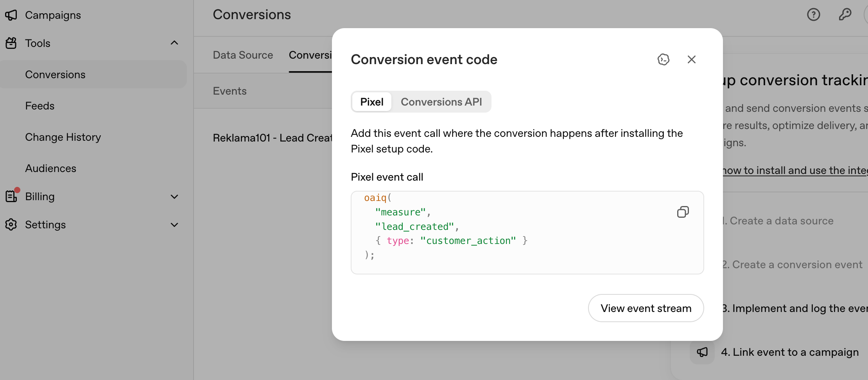Open the how to install integration link
868x380 pixels.
click(x=795, y=170)
